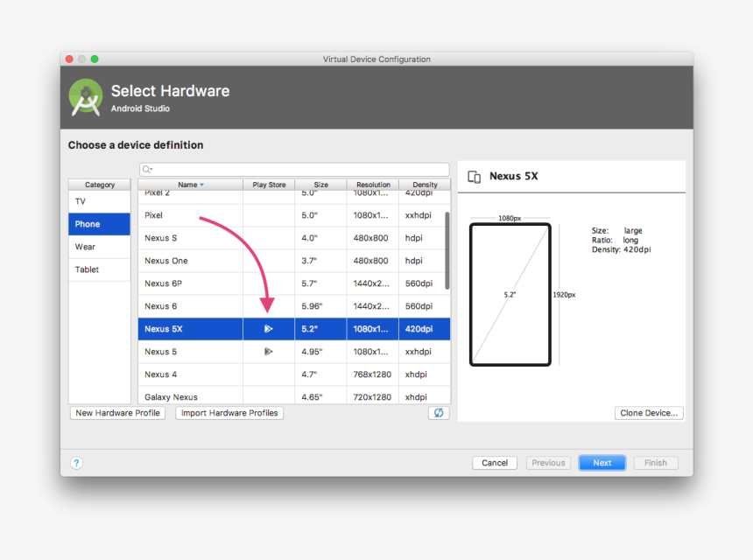The width and height of the screenshot is (753, 560).
Task: Sort by the Size column header
Action: 320,185
